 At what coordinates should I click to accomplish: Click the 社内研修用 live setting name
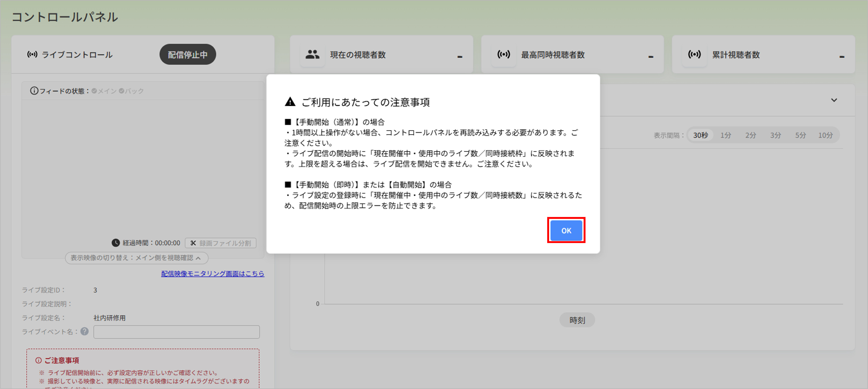click(110, 318)
